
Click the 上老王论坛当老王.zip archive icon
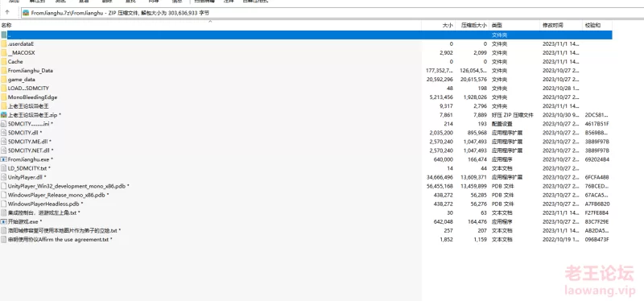click(x=4, y=115)
